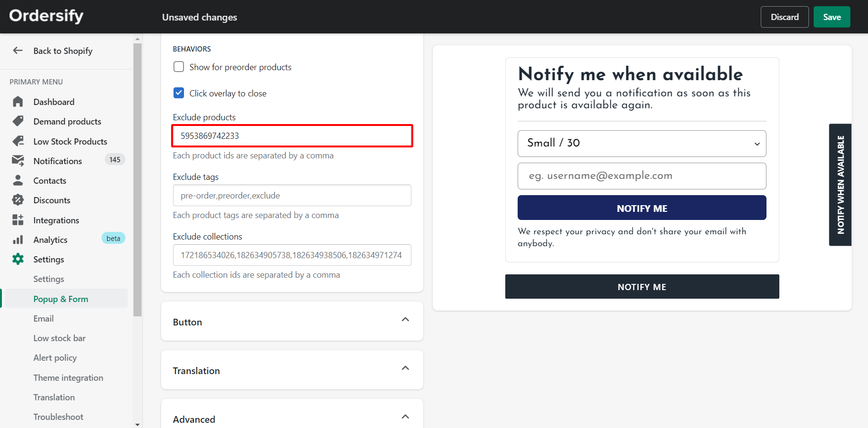Click Back to Shopify link

63,51
